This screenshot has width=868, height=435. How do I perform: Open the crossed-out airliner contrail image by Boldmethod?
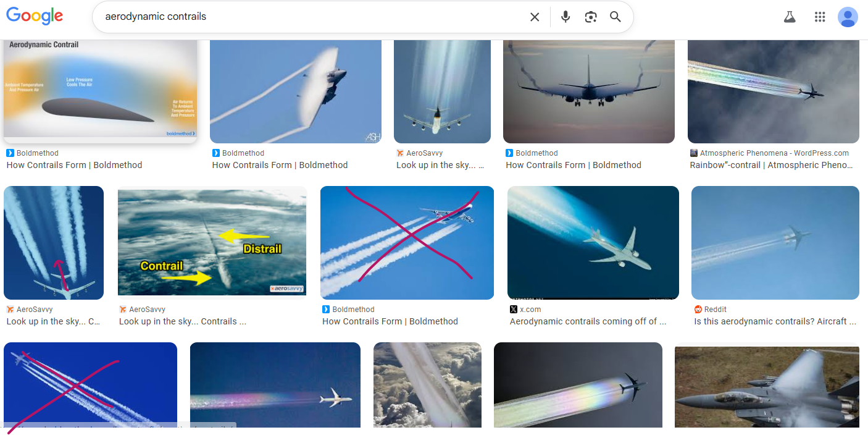click(407, 242)
